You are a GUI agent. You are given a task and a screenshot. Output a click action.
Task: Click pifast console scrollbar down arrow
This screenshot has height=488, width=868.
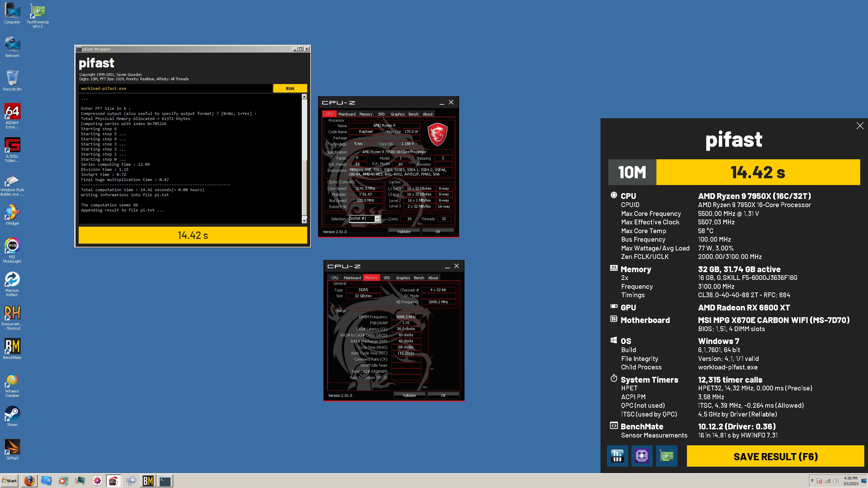304,221
